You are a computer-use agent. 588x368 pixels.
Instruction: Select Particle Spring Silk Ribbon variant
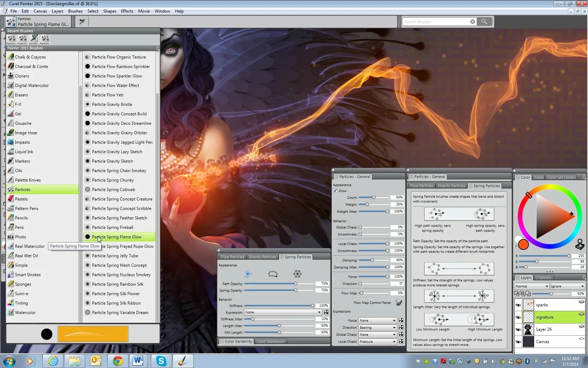[119, 303]
